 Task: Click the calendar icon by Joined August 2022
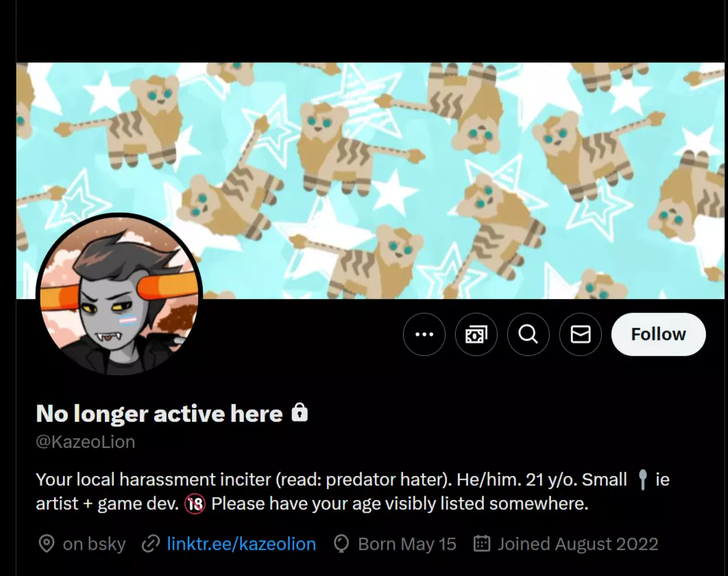point(481,544)
